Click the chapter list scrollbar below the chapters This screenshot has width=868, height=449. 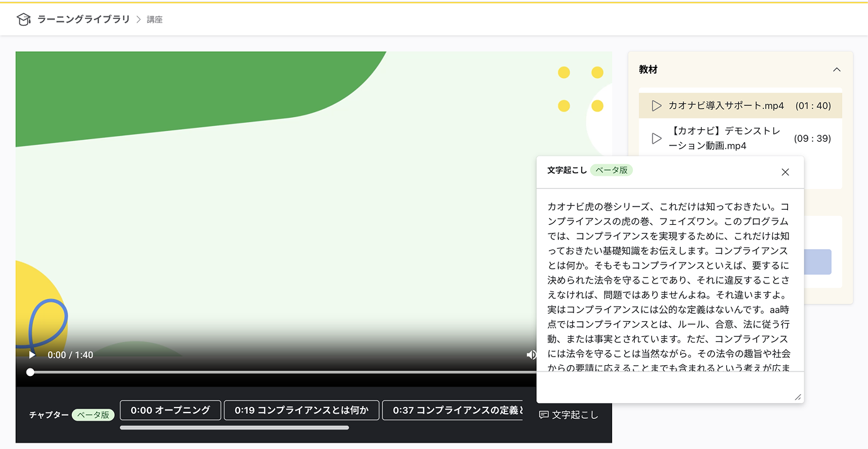233,428
